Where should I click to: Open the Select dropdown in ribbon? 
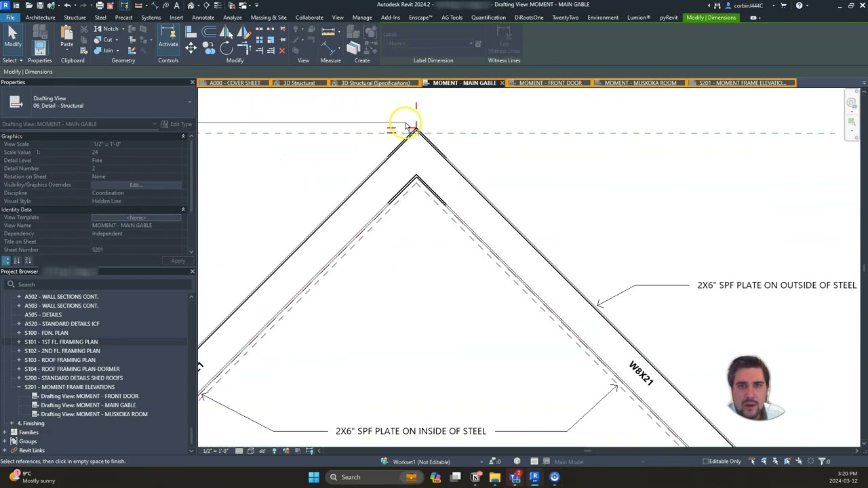click(12, 60)
